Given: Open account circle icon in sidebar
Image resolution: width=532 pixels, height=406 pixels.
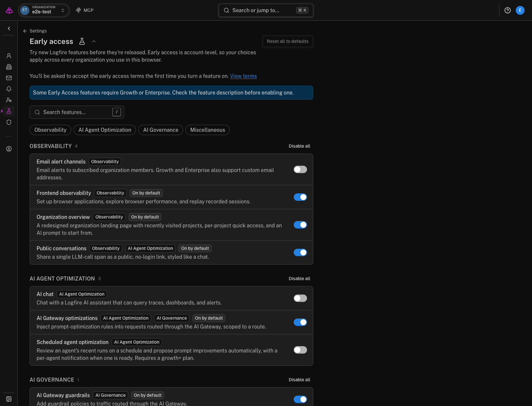Looking at the screenshot, I should pos(9,149).
